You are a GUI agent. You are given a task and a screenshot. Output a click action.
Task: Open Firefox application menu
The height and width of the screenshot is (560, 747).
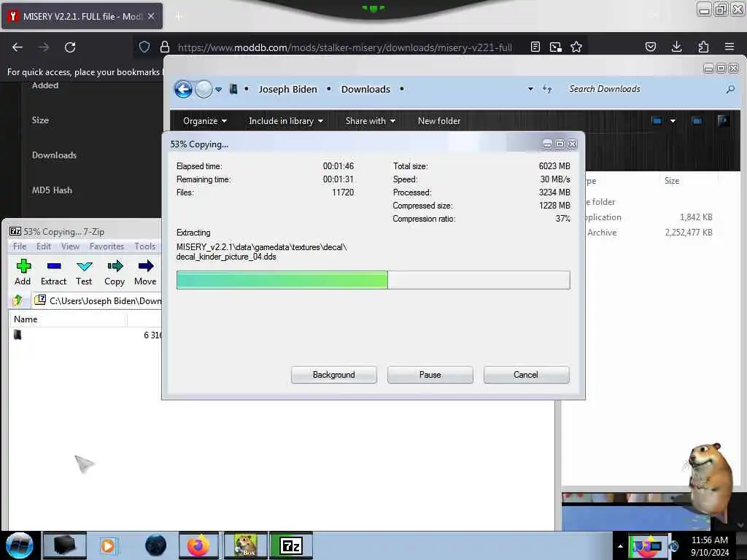tap(729, 47)
